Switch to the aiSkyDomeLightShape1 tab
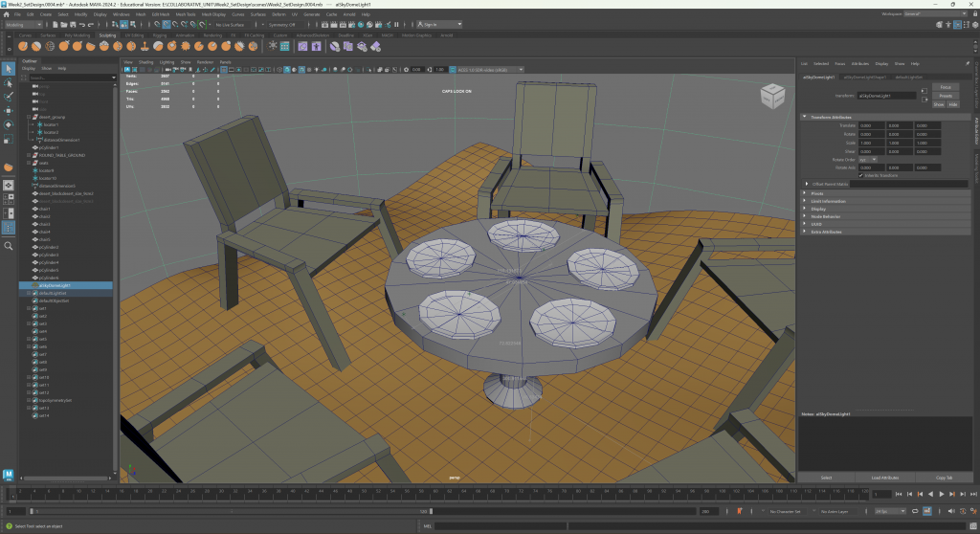 863,77
